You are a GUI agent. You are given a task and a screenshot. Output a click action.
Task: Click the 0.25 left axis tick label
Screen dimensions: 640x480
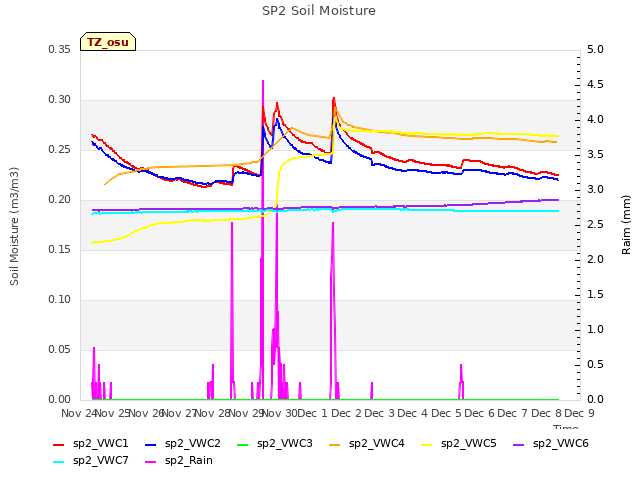click(x=60, y=149)
